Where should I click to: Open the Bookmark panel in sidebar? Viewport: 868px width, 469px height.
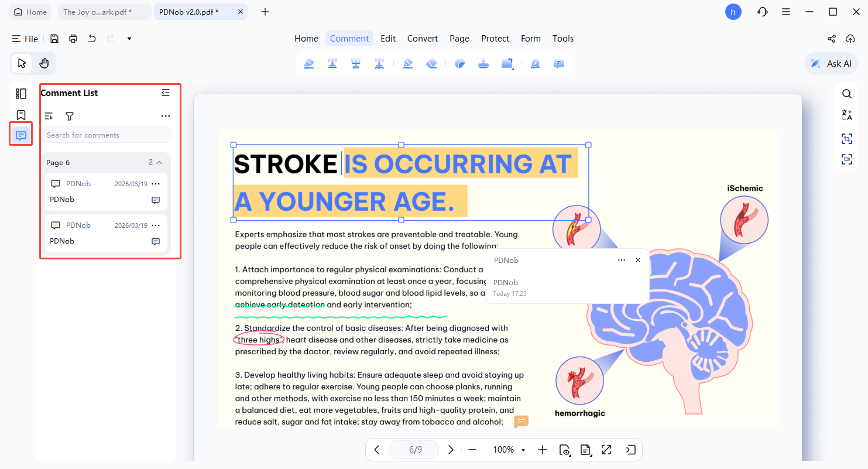[21, 115]
